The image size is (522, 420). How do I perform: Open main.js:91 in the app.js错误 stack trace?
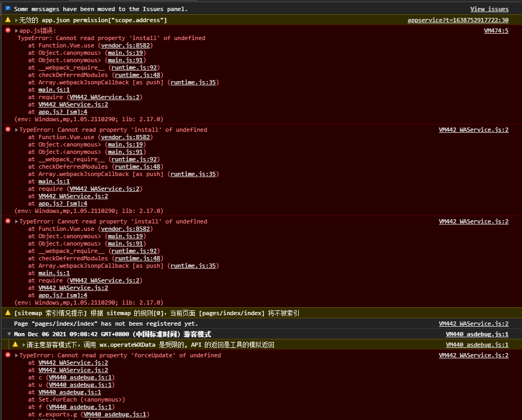click(x=125, y=60)
